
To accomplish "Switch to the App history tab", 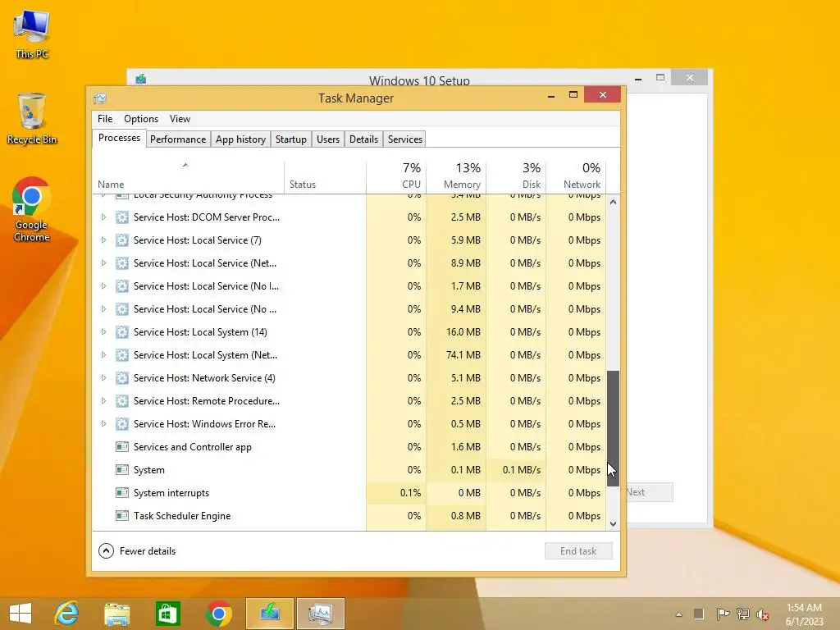I will point(240,139).
